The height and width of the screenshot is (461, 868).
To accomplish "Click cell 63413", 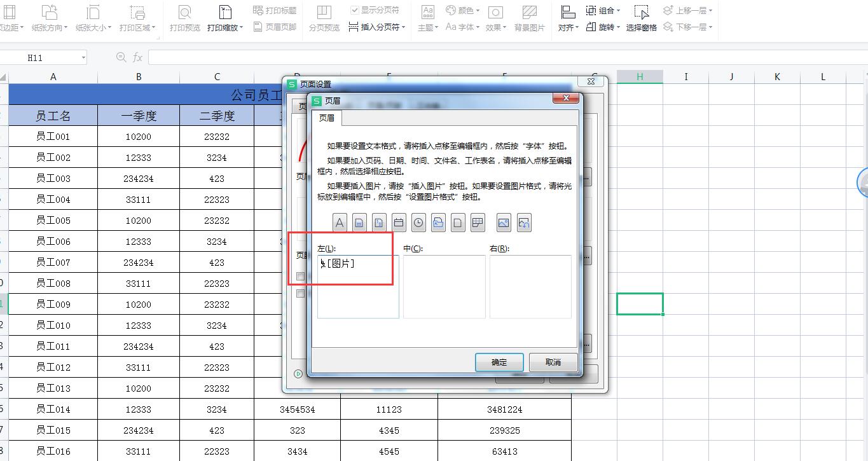I will pos(504,451).
